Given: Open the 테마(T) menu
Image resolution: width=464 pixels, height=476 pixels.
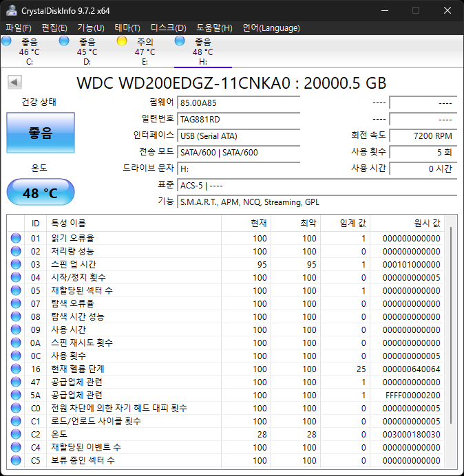Looking at the screenshot, I should [127, 28].
